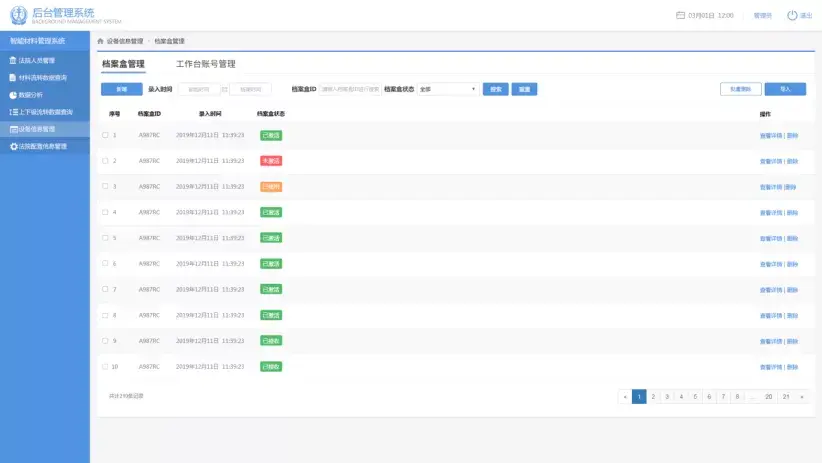Click 查看详情 for row 10
822x463 pixels.
(x=771, y=367)
